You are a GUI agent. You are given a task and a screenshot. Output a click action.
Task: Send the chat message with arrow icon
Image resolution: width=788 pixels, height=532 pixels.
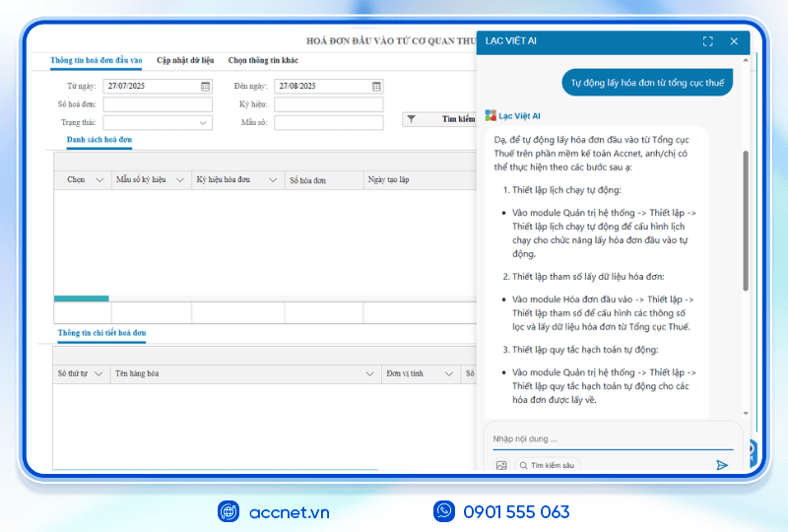[722, 465]
